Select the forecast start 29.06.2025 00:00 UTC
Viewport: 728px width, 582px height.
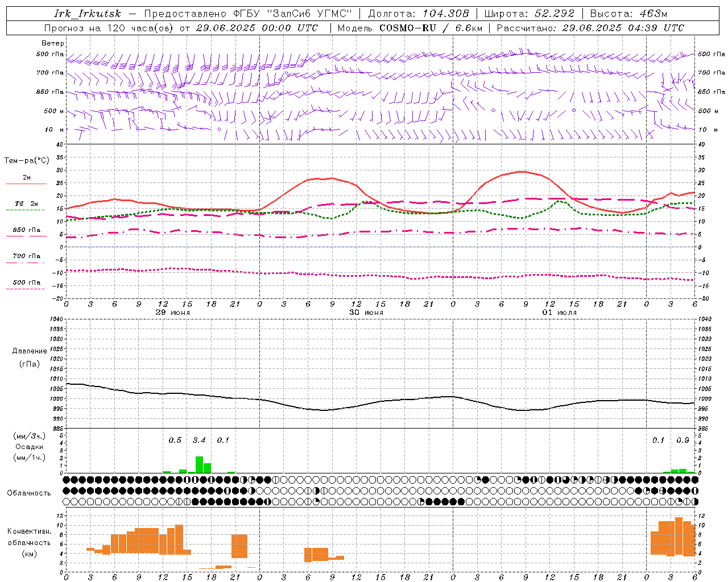point(257,28)
